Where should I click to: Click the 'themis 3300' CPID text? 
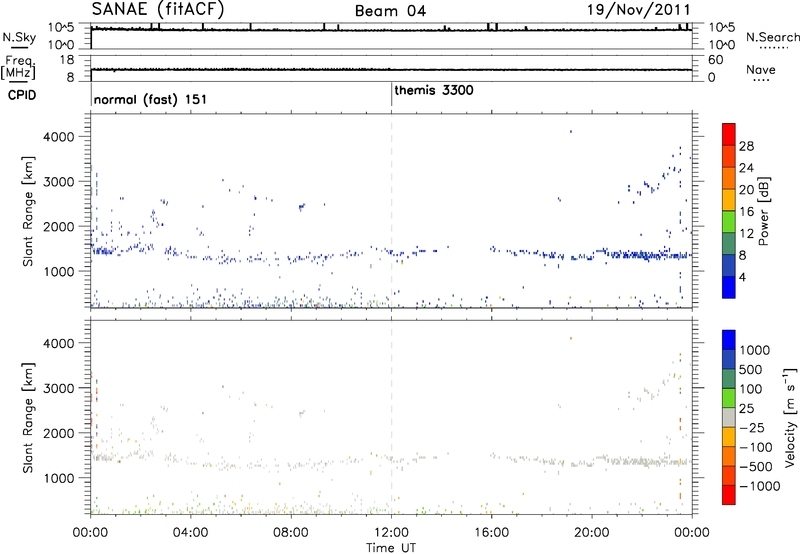[434, 90]
